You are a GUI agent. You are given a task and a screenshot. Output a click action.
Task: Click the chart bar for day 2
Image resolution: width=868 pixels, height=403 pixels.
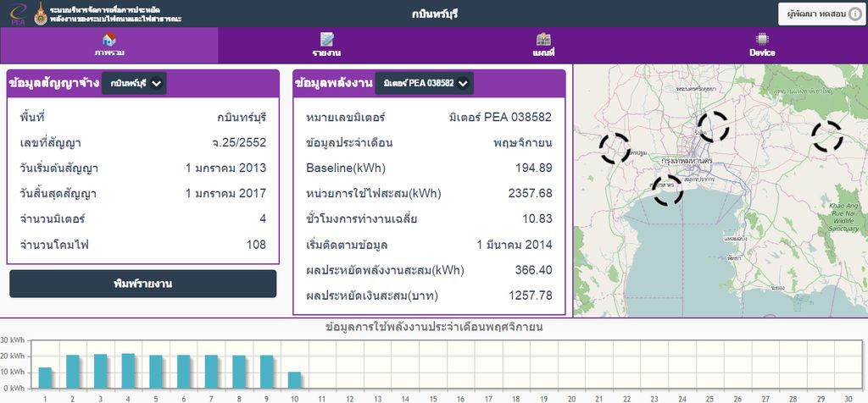pos(73,372)
